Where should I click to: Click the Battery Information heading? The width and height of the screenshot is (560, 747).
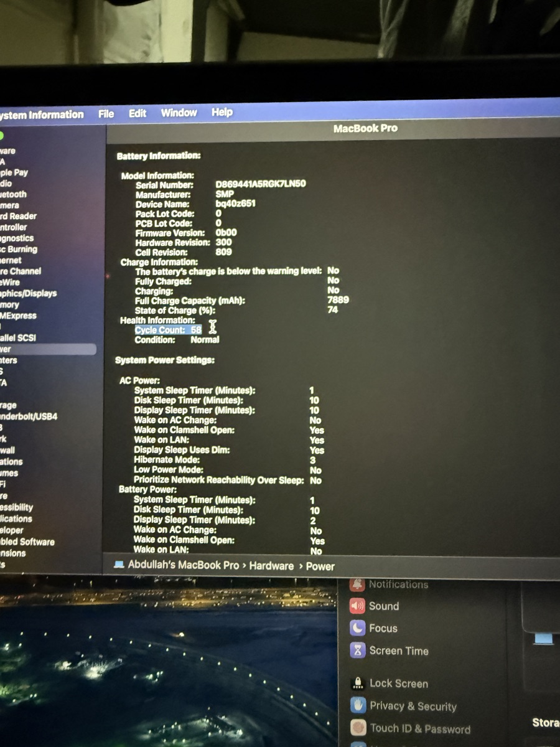pos(159,156)
